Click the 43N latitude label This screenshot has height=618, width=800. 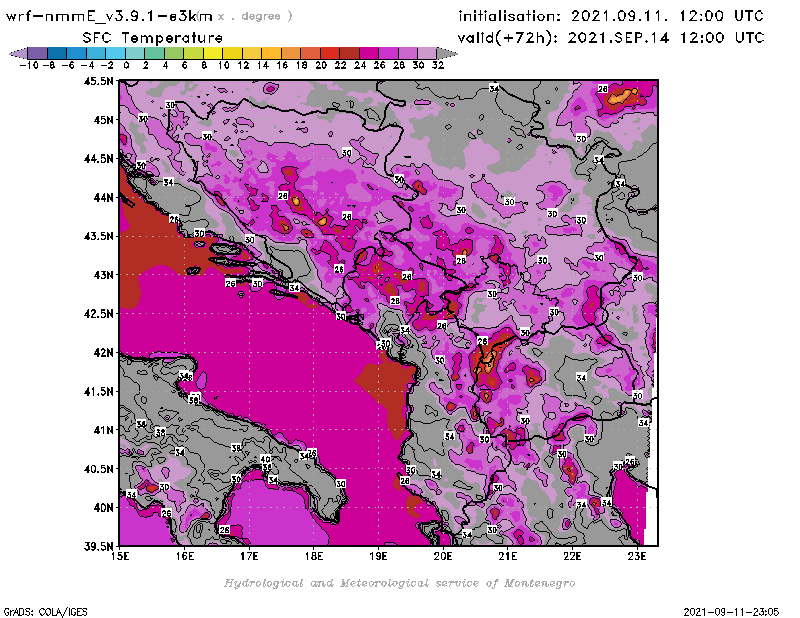click(103, 275)
